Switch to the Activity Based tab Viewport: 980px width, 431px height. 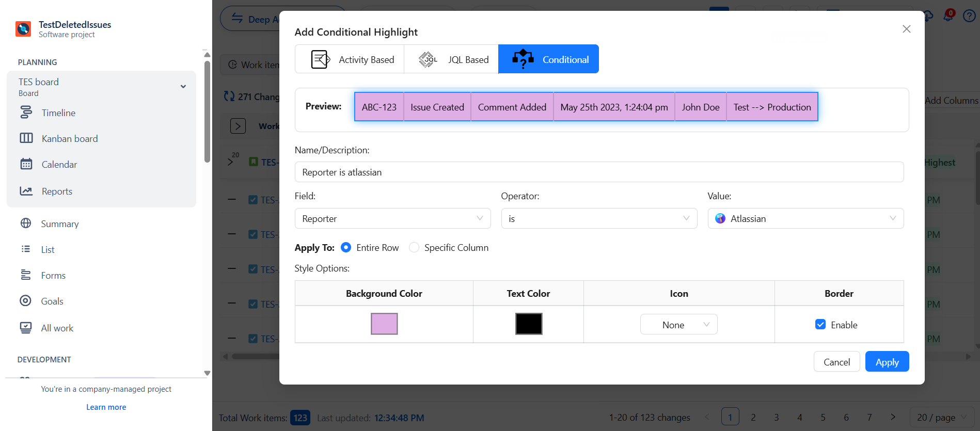[350, 59]
